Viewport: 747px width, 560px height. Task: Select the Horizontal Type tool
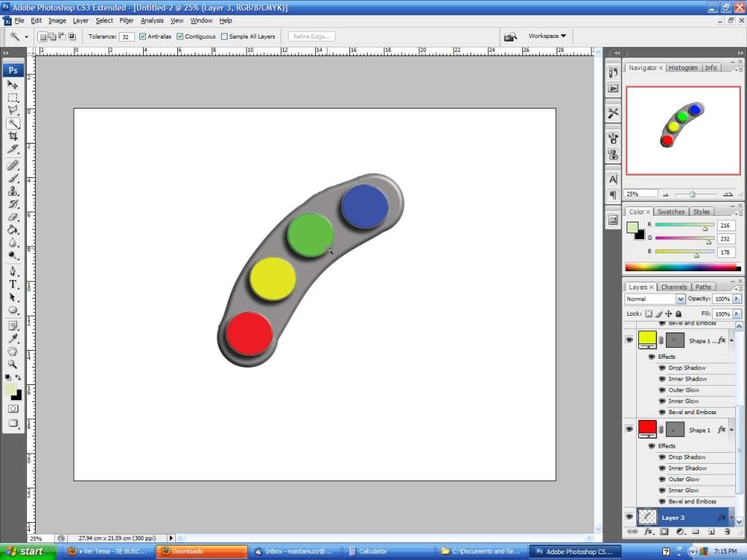[x=13, y=284]
